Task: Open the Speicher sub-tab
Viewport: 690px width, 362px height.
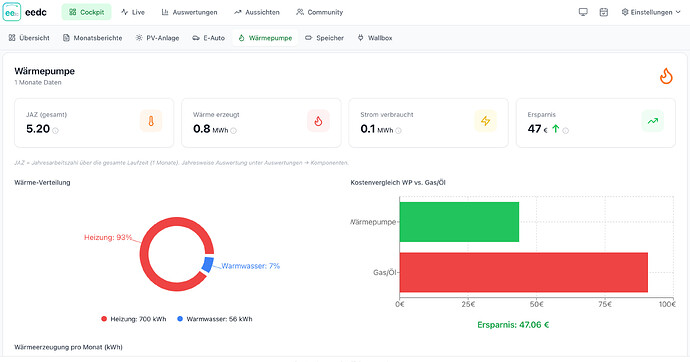Action: tap(324, 38)
